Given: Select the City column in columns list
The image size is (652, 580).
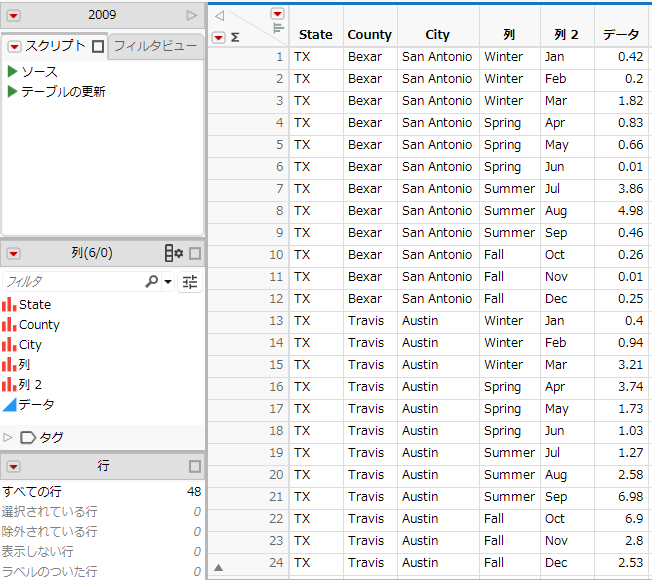Looking at the screenshot, I should point(30,345).
